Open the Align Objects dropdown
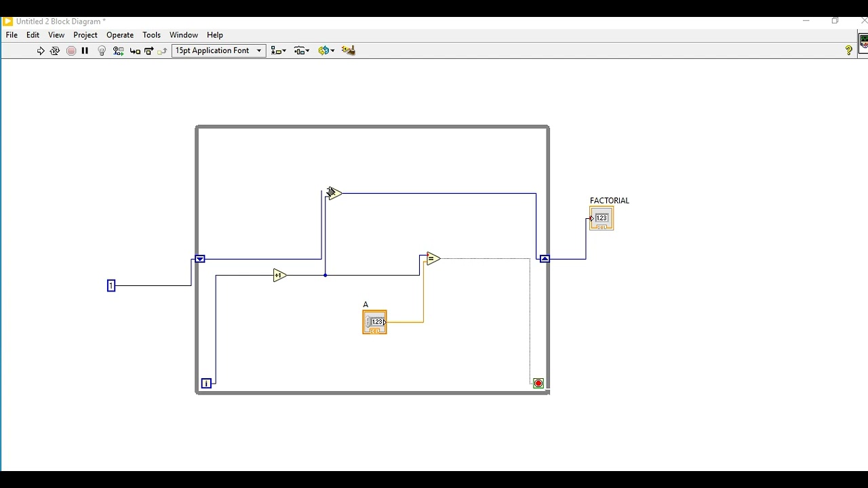Viewport: 868px width, 488px height. 278,51
